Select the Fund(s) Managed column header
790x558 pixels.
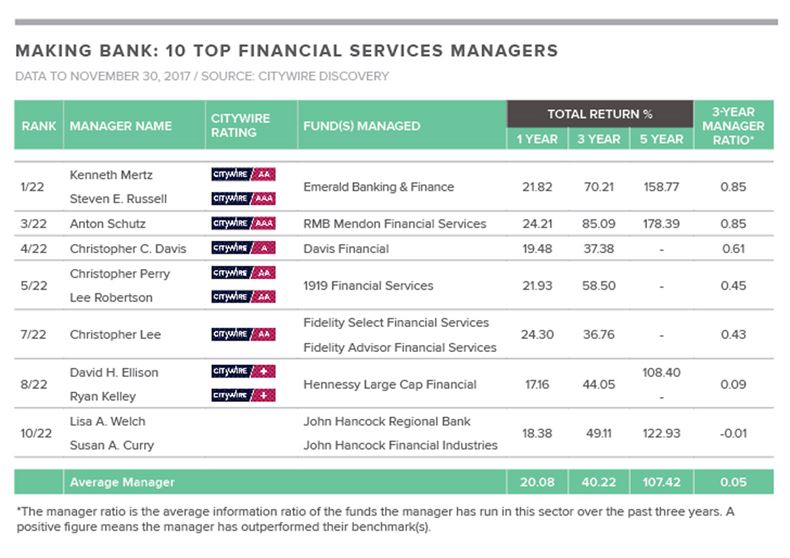361,126
